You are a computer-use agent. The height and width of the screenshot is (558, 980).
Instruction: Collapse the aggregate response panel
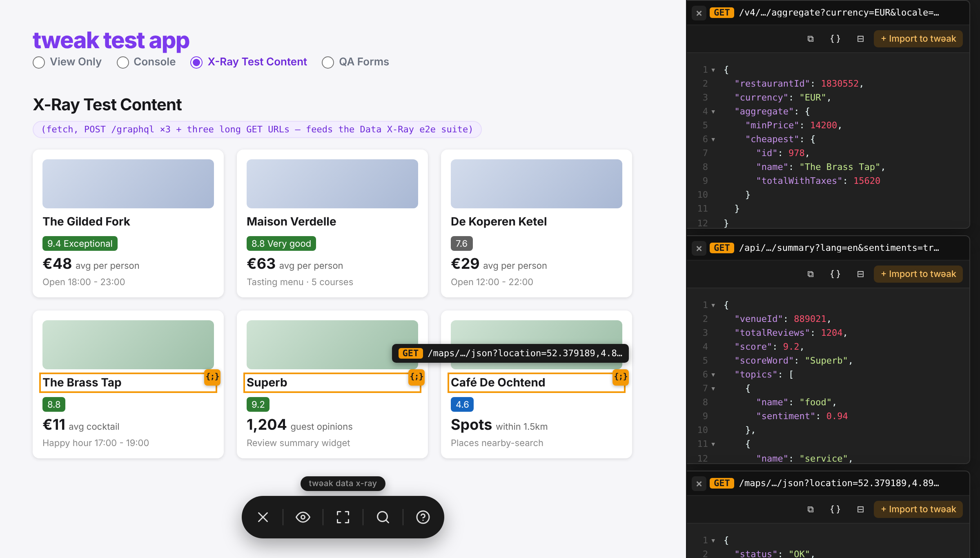click(860, 39)
